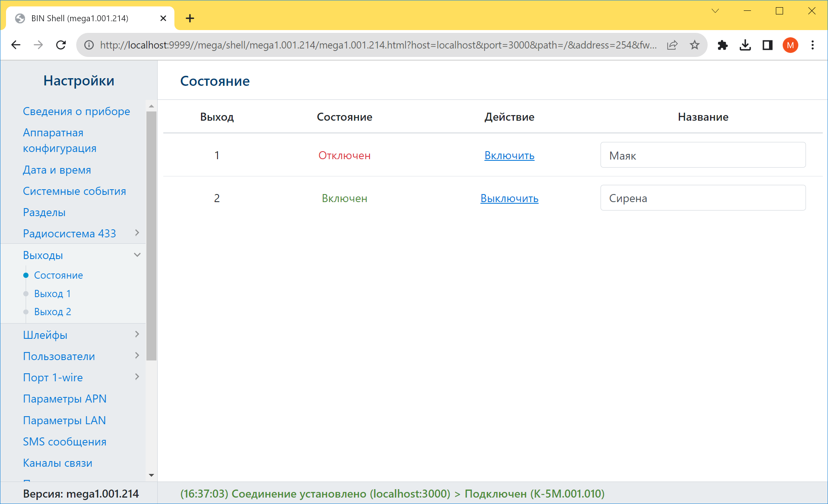Turn on output 1 via Включить
Viewport: 828px width, 504px height.
coord(509,156)
